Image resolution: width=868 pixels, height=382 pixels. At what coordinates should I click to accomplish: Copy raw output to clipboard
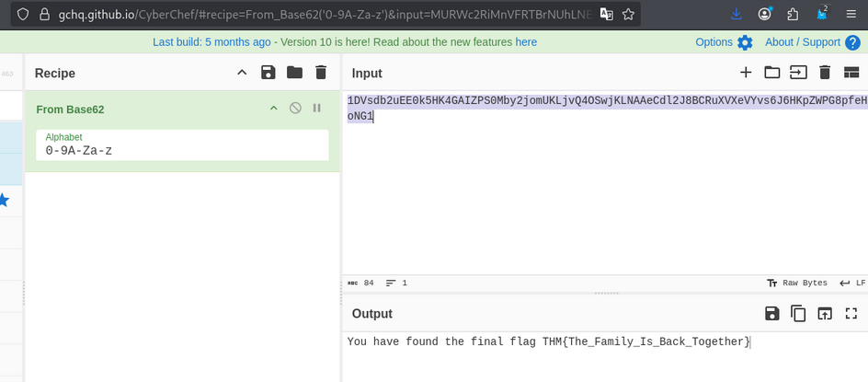798,314
